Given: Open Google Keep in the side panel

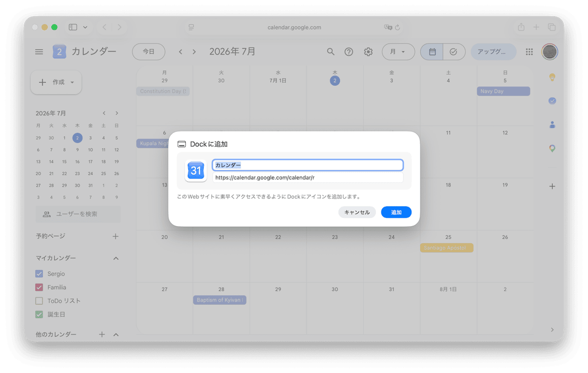Looking at the screenshot, I should pyautogui.click(x=552, y=77).
